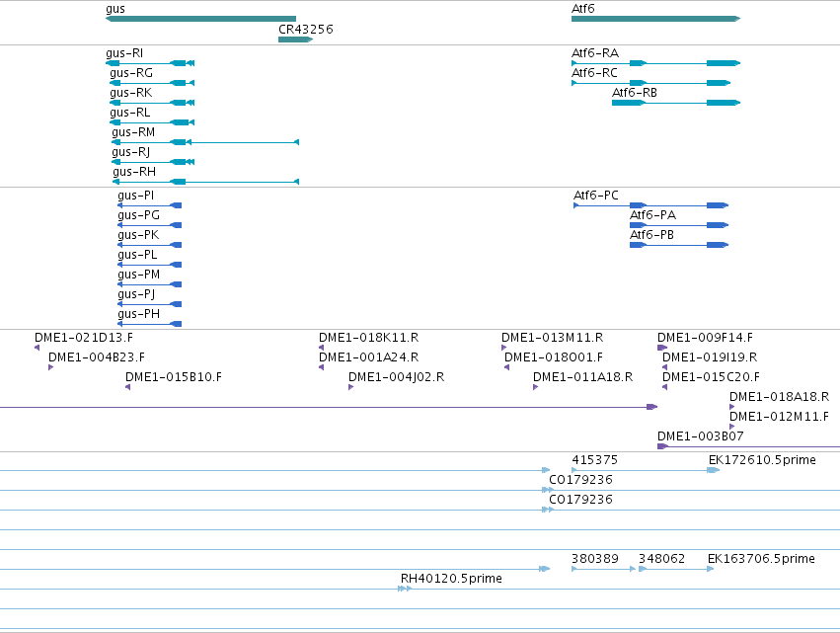This screenshot has width=840, height=633.
Task: Click the gus-RI transcript label
Action: tap(124, 53)
